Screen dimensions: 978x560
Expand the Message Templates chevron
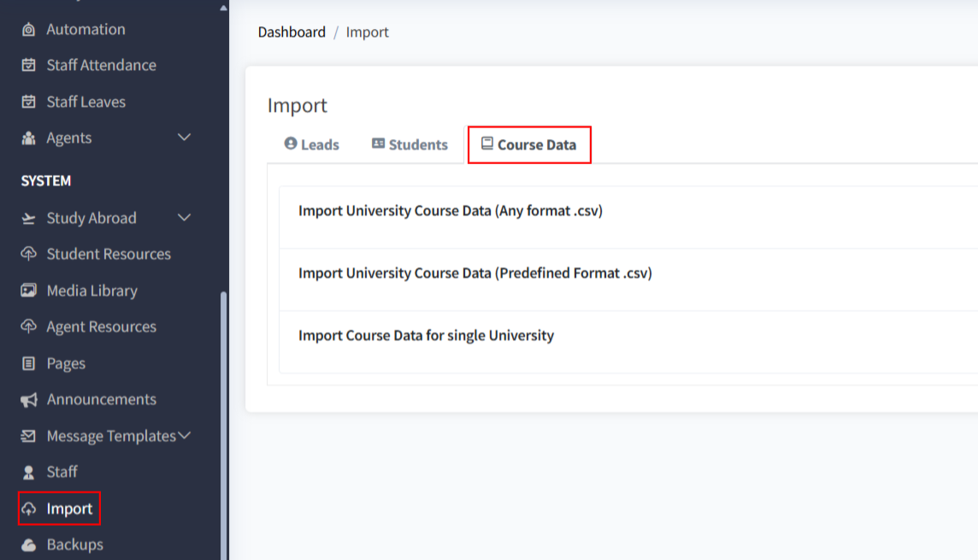point(185,436)
